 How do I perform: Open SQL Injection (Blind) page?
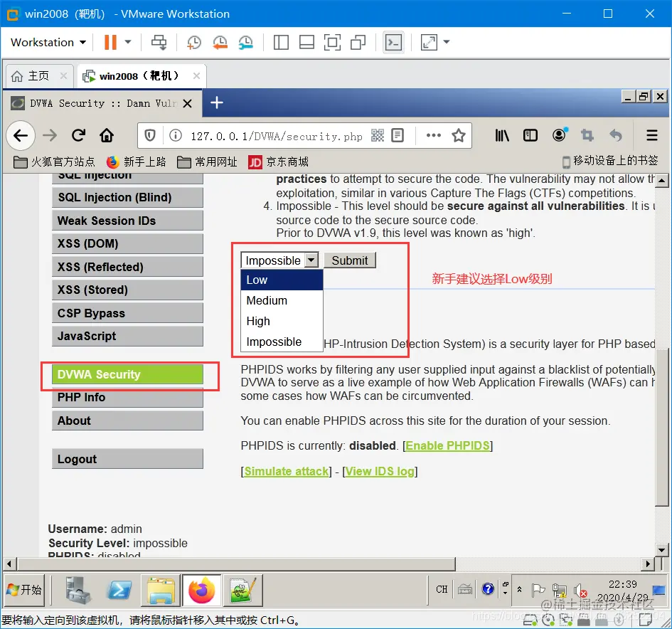pyautogui.click(x=127, y=197)
